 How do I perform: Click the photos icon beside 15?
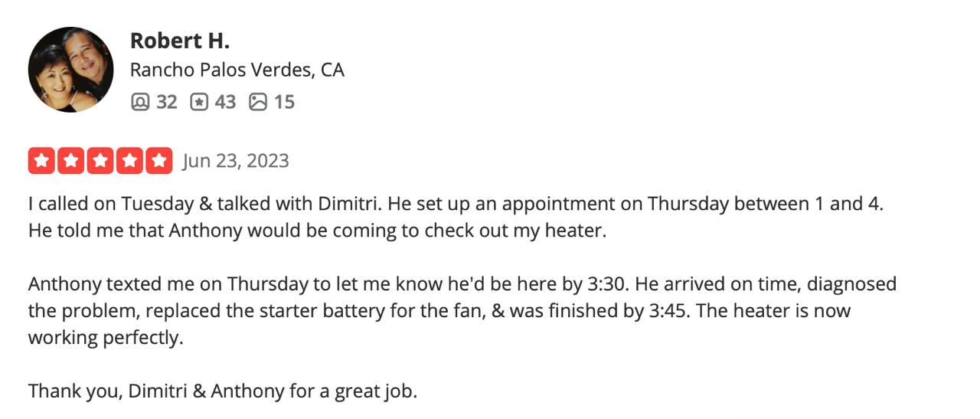[x=258, y=102]
